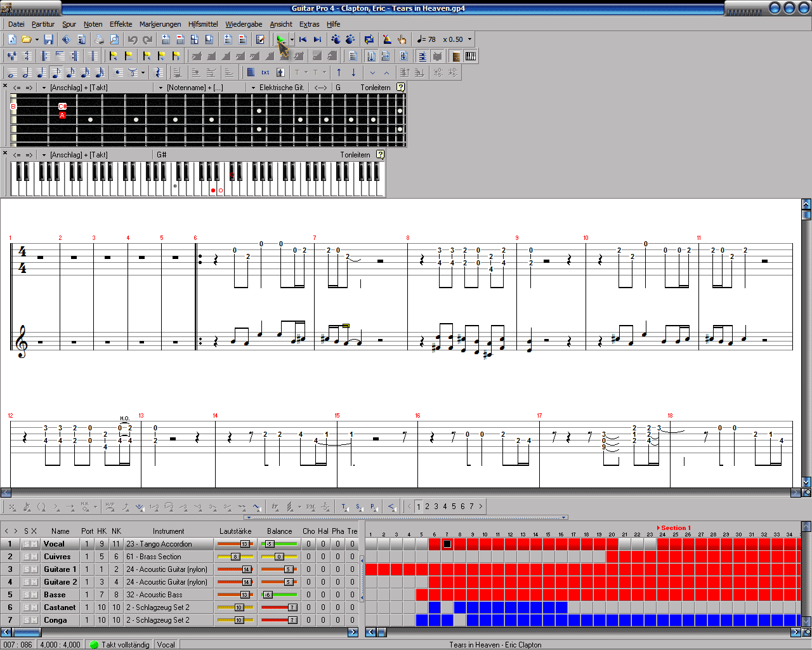Select effect page 3
Viewport: 812px width, 650px height.
coord(436,507)
